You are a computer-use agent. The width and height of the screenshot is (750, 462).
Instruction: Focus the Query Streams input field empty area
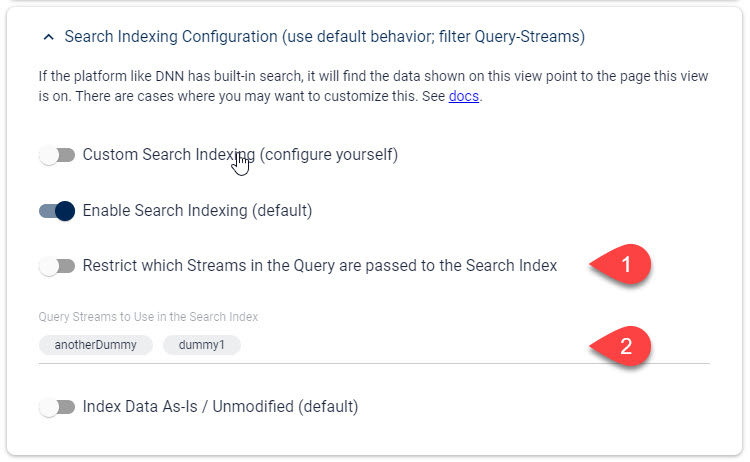(x=411, y=345)
